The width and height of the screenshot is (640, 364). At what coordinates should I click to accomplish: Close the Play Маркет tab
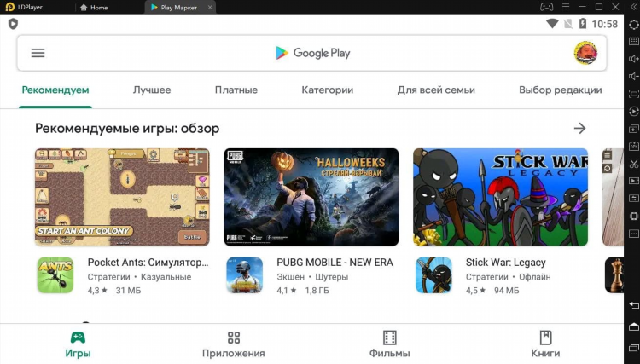210,8
